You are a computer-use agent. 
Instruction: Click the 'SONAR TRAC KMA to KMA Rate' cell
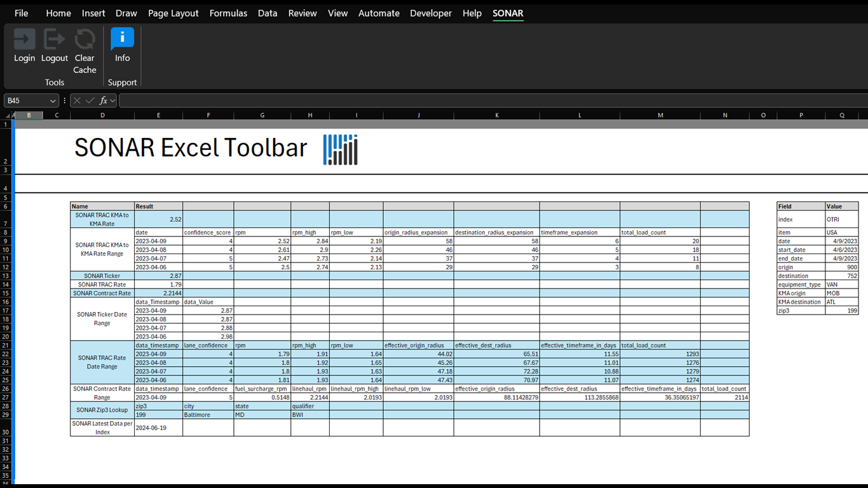[102, 219]
